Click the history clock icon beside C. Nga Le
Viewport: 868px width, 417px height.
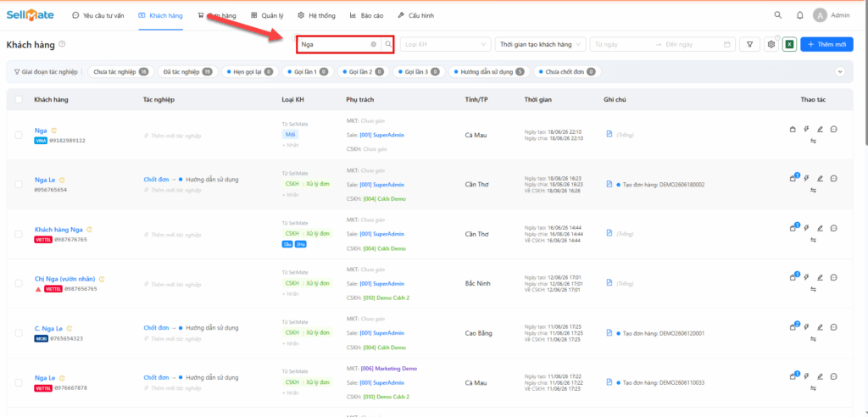pyautogui.click(x=70, y=328)
